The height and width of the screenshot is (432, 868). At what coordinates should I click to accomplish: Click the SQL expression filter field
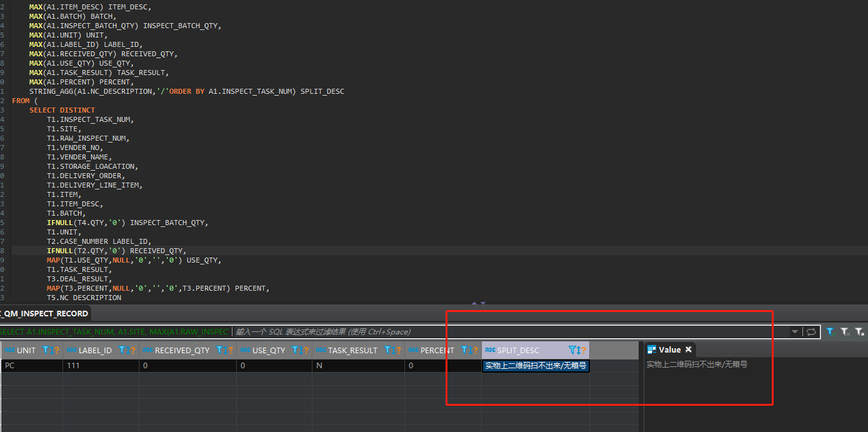point(437,331)
